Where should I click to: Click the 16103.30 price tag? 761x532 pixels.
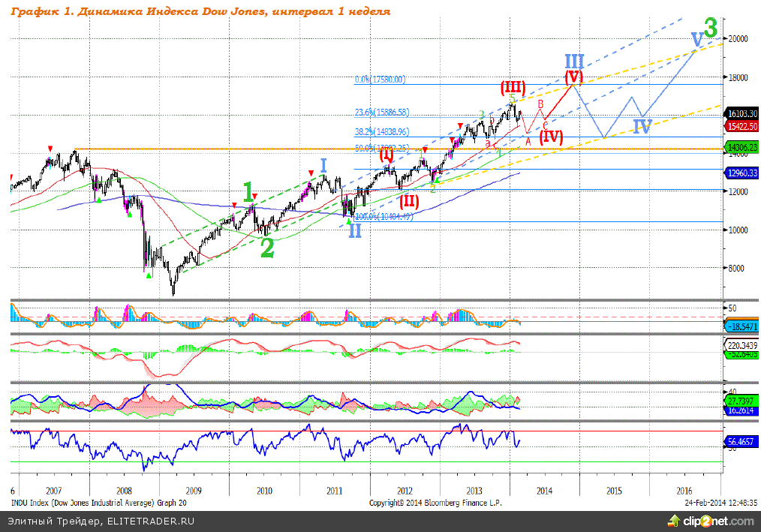pyautogui.click(x=741, y=113)
